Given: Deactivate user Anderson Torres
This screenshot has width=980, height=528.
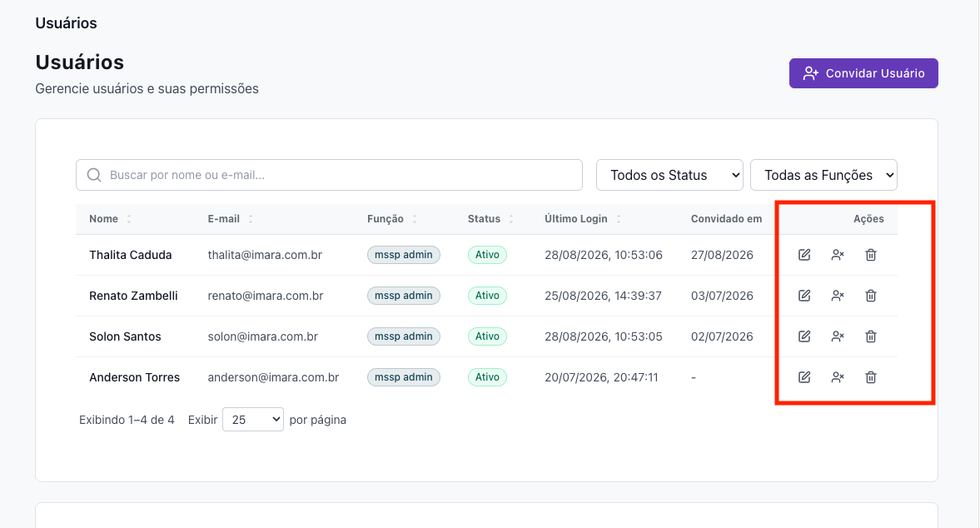Looking at the screenshot, I should click(x=838, y=377).
